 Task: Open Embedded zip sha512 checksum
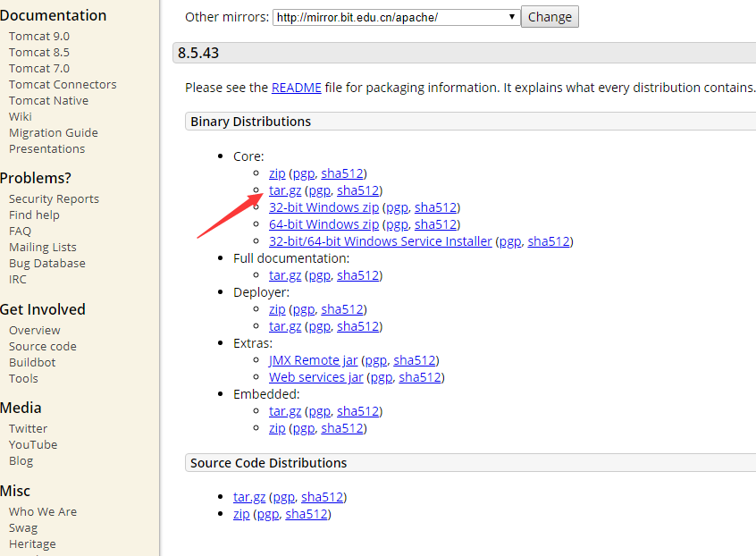(x=342, y=428)
